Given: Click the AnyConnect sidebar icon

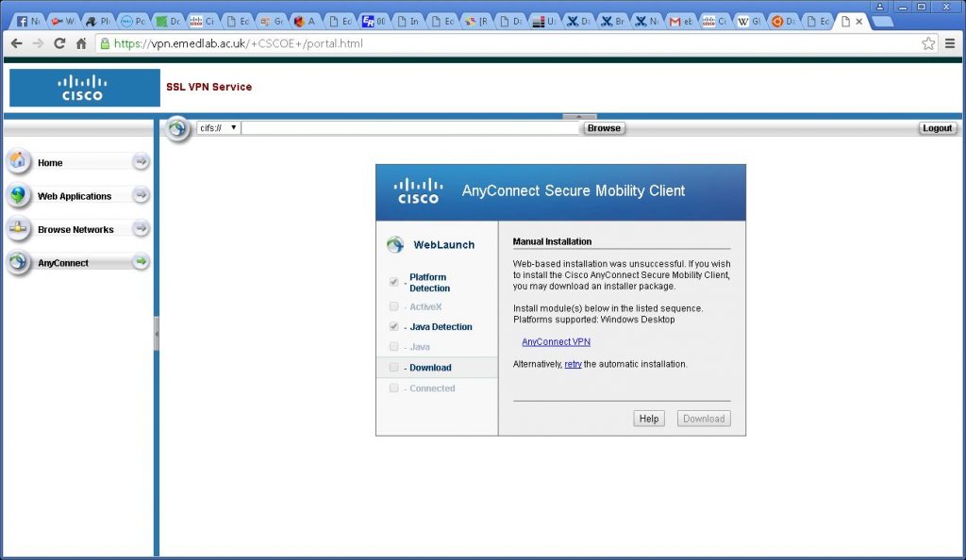Looking at the screenshot, I should [x=18, y=262].
